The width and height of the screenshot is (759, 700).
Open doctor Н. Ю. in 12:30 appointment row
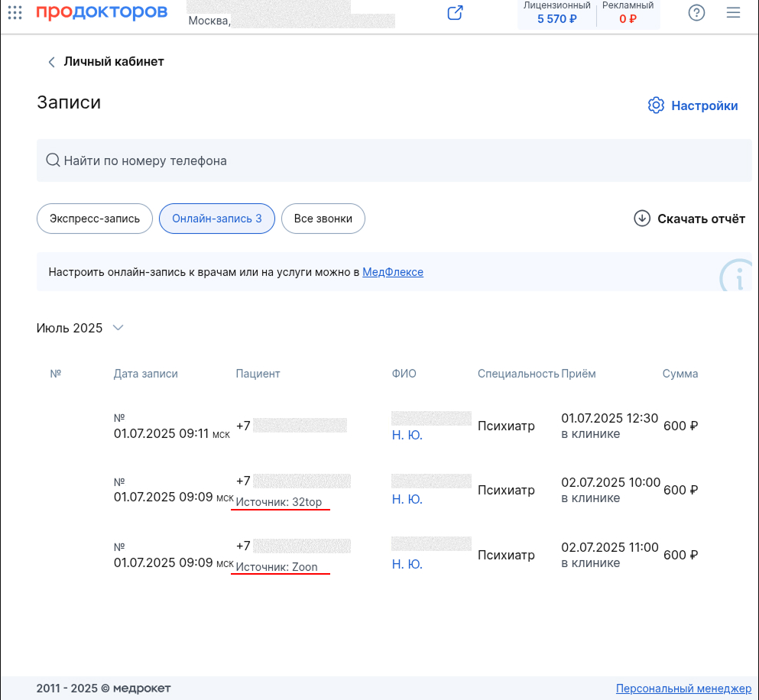pos(407,435)
